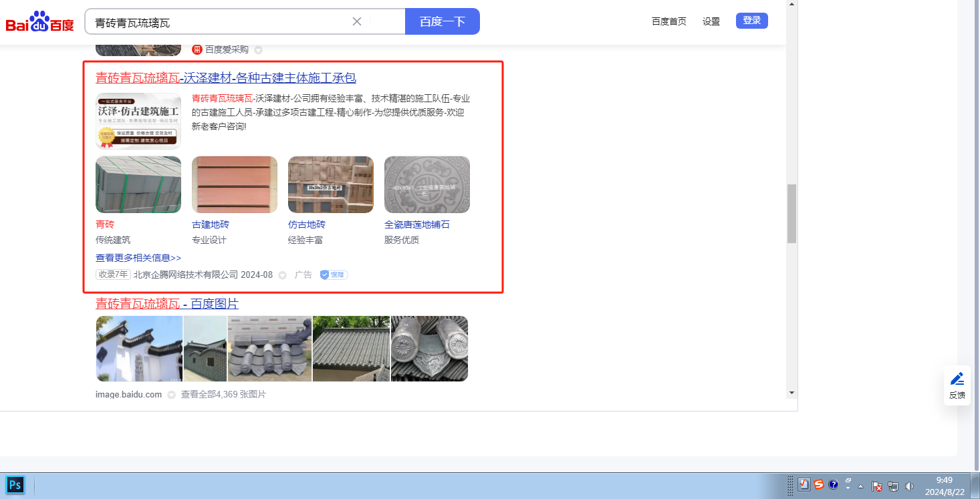Click the 登录 login button
This screenshot has width=980, height=499.
(x=752, y=21)
